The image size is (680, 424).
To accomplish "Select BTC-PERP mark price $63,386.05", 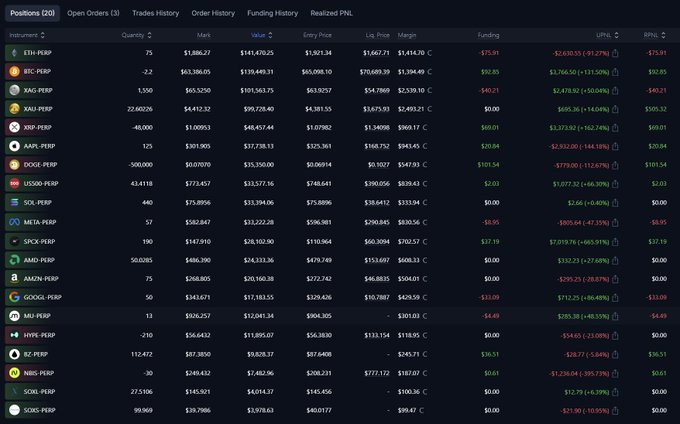I will pyautogui.click(x=196, y=72).
